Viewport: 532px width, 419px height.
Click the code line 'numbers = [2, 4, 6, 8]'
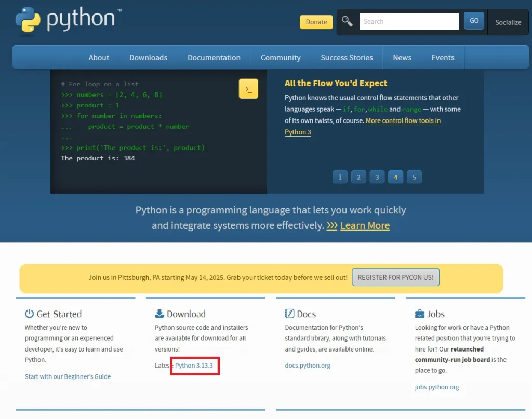tap(119, 94)
